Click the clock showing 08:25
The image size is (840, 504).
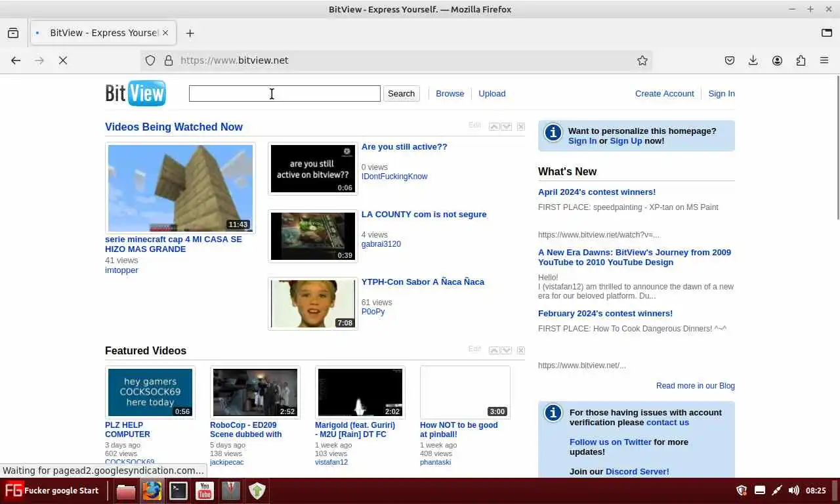click(x=816, y=490)
